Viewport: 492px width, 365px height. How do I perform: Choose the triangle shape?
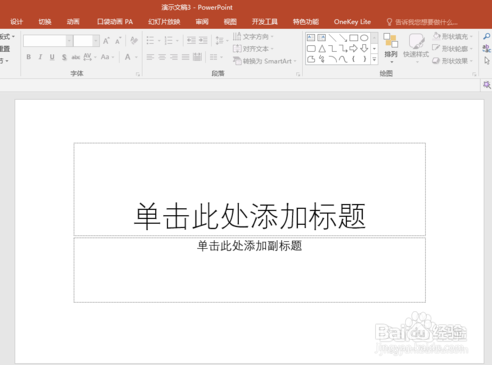(322, 49)
